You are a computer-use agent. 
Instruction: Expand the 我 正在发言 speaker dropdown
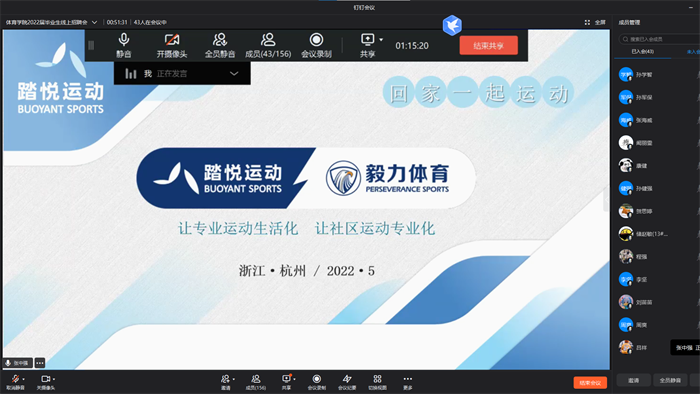[x=234, y=74]
